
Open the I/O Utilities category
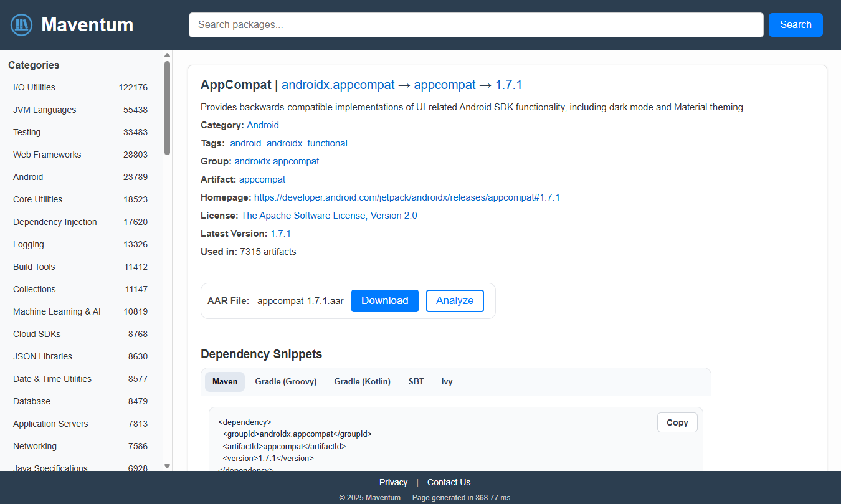[80, 87]
